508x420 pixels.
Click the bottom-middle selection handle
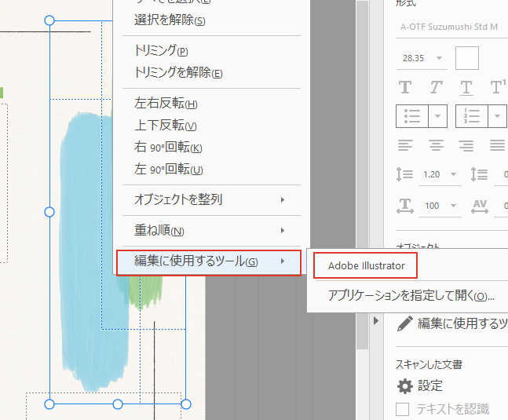118,404
